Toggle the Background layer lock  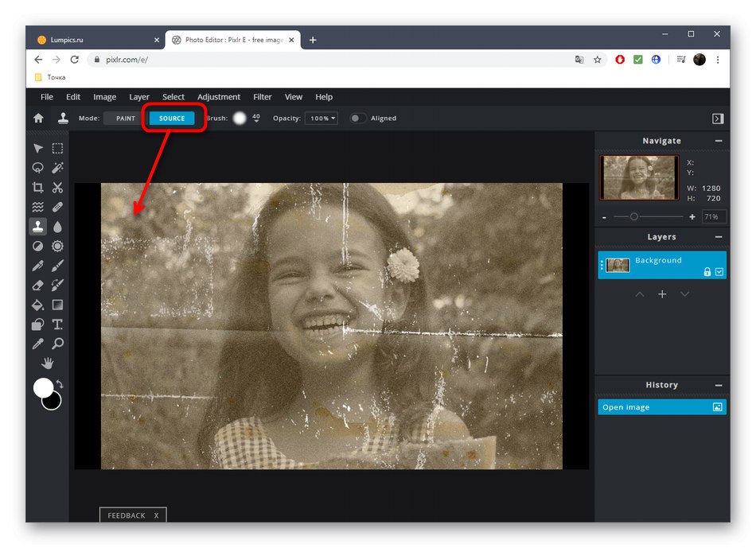coord(707,272)
